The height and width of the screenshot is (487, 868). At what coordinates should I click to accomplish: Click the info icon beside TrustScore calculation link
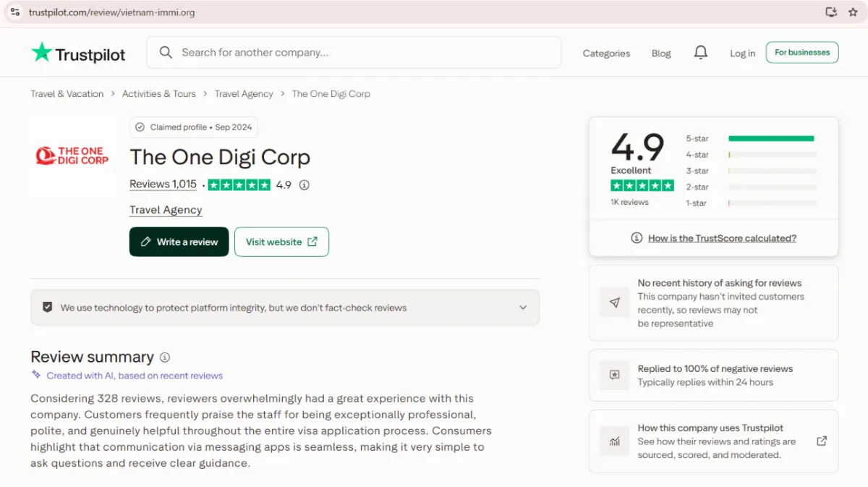[637, 238]
